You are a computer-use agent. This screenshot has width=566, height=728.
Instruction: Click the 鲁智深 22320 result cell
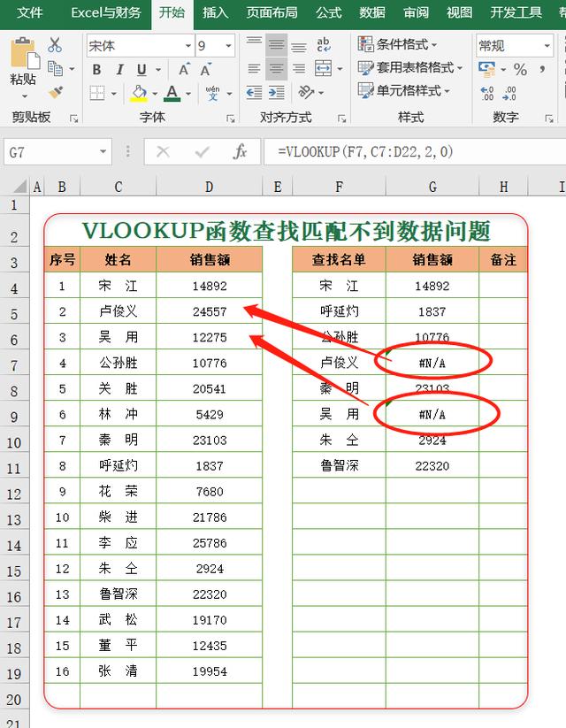[x=432, y=465]
